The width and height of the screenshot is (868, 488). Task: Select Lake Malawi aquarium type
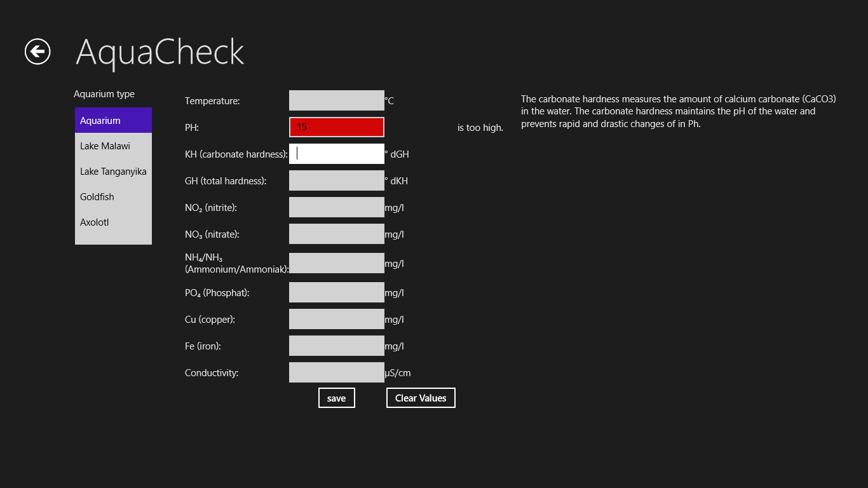(113, 146)
